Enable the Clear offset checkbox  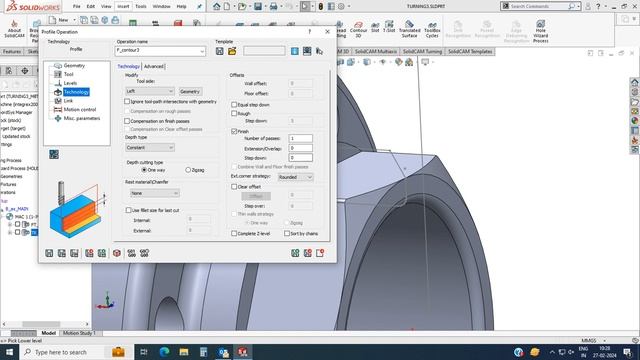pos(234,187)
